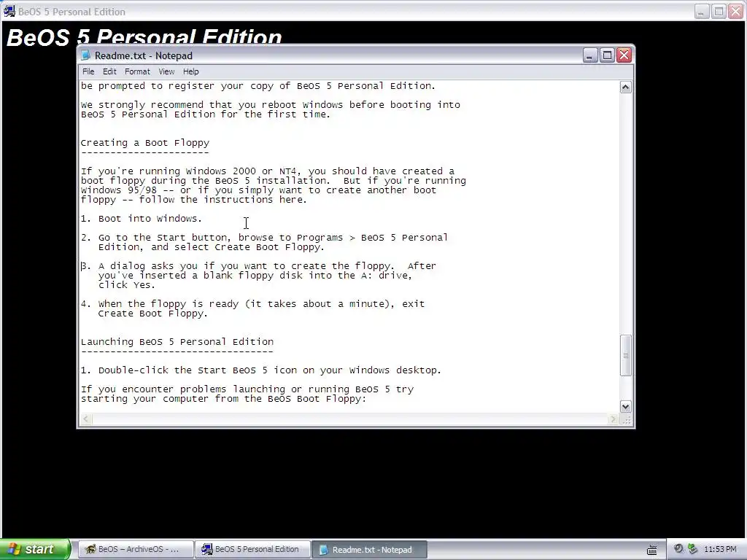Image resolution: width=747 pixels, height=560 pixels.
Task: Click the horizontal scrollbar left arrow in Notepad
Action: (86, 419)
